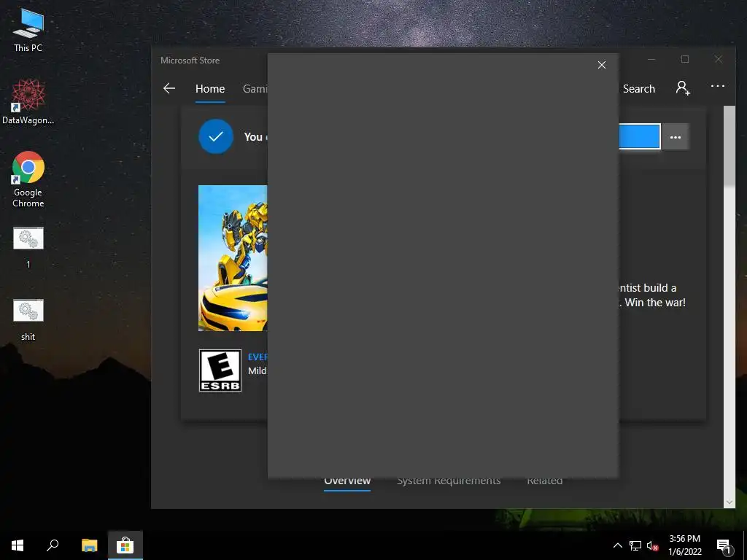
Task: Open the Store's top-right more options ellipsis
Action: (718, 86)
